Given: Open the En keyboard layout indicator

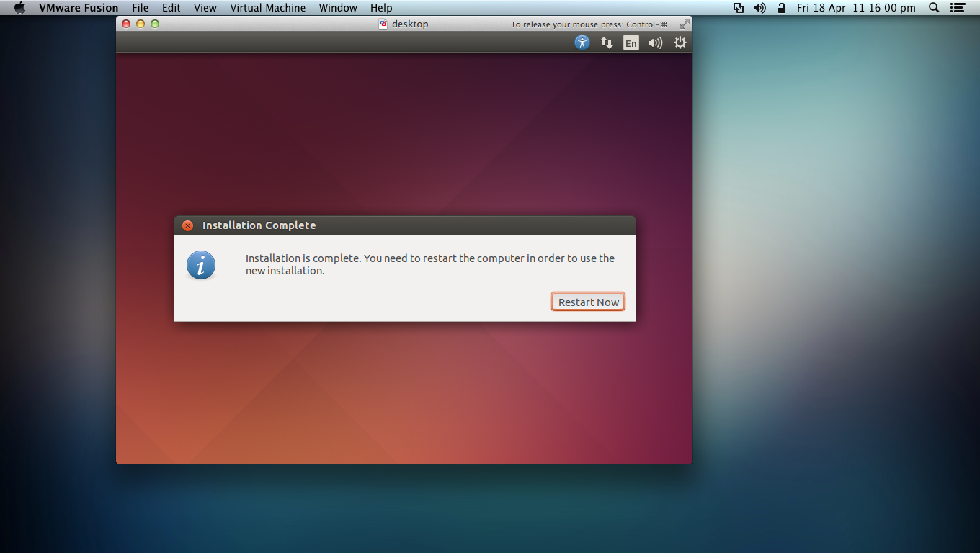Looking at the screenshot, I should [x=631, y=43].
